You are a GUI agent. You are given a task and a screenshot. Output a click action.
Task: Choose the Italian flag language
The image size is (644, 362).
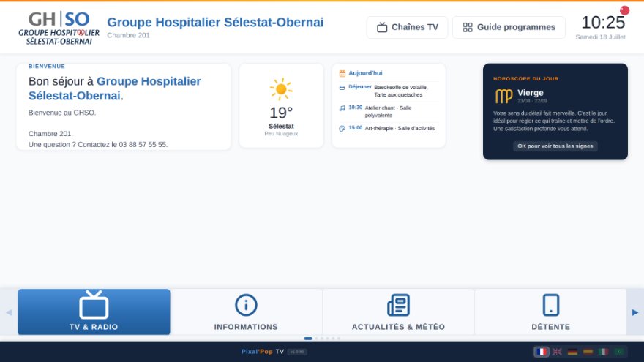coord(603,352)
